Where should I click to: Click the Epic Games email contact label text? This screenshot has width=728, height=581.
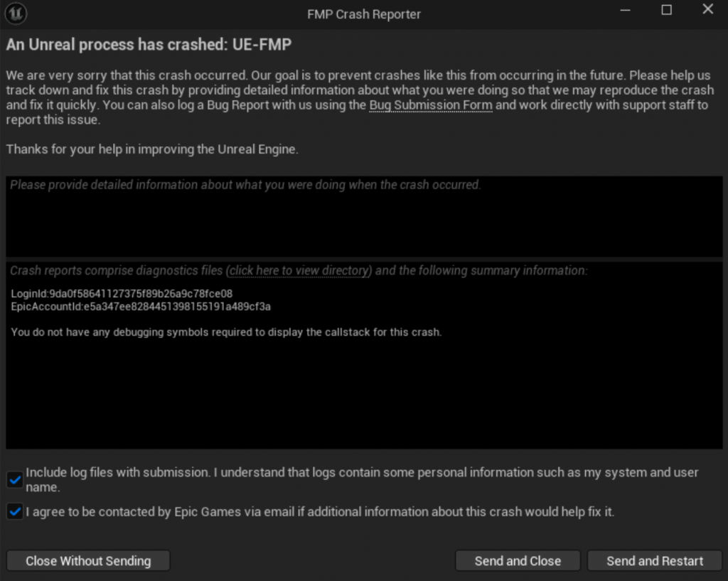point(320,511)
